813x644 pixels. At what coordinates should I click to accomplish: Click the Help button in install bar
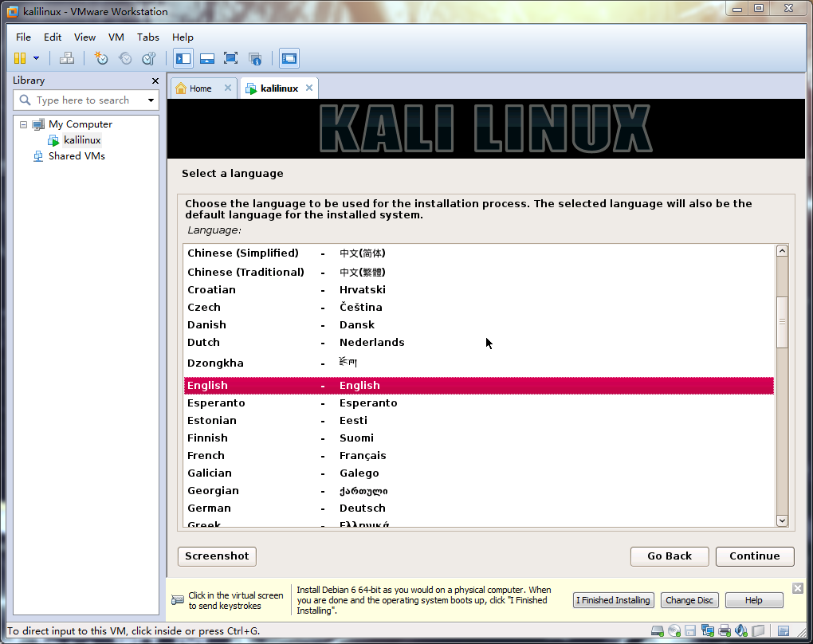click(x=753, y=600)
